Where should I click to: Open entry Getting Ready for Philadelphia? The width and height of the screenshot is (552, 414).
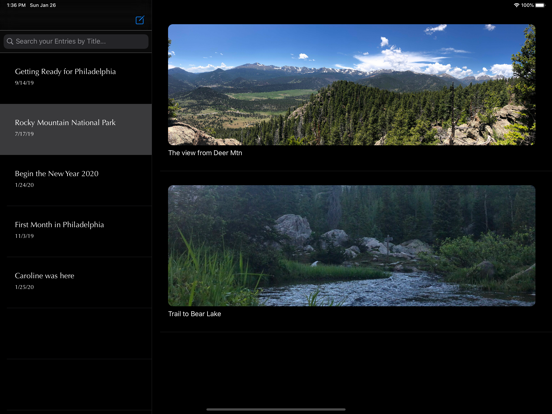pyautogui.click(x=76, y=78)
